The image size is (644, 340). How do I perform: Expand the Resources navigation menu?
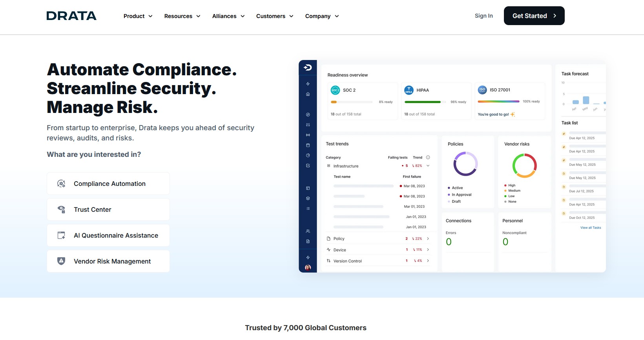pyautogui.click(x=182, y=16)
